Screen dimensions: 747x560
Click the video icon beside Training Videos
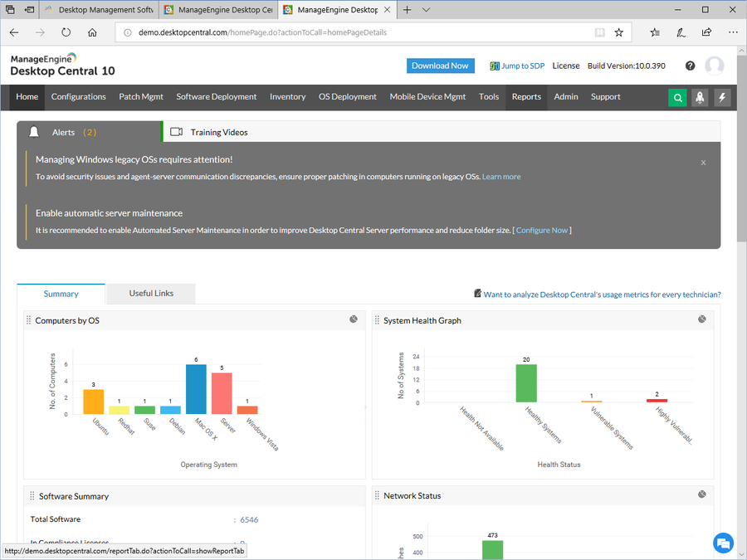175,131
